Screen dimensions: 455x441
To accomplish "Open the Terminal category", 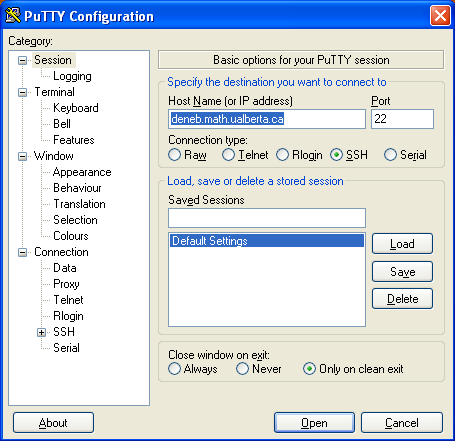I will pos(55,92).
